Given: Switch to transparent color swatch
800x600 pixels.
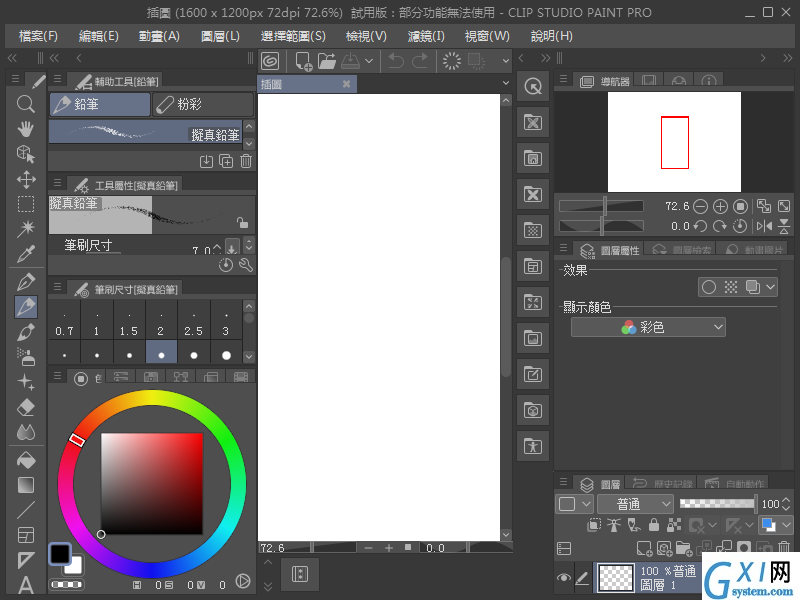Looking at the screenshot, I should (67, 585).
